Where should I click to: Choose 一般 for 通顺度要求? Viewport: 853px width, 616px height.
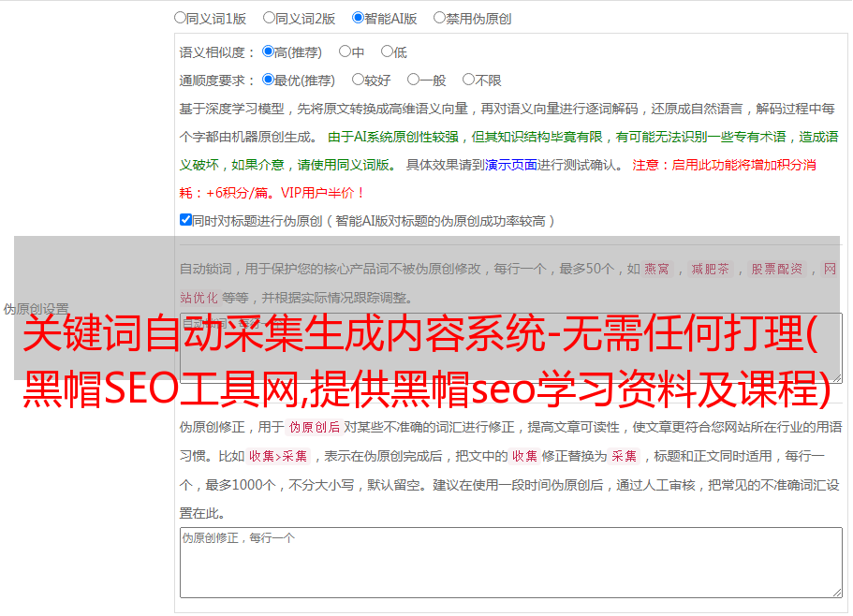(413, 81)
